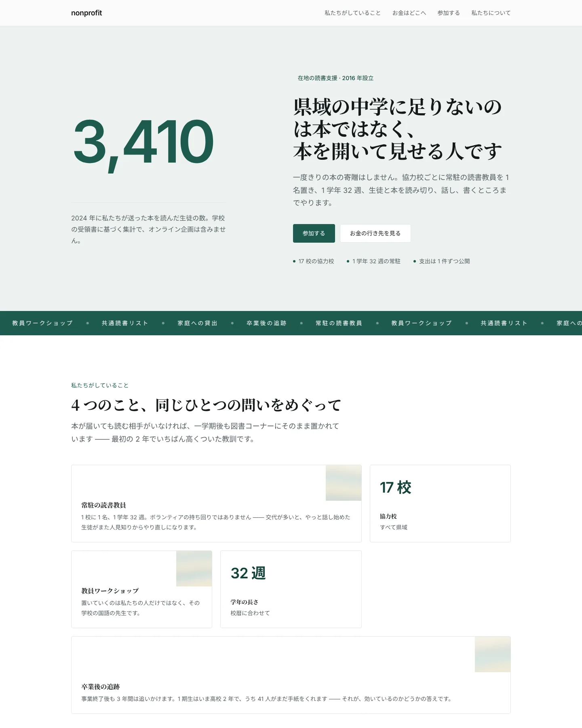Click すべて県域 text under 協力校

(394, 527)
